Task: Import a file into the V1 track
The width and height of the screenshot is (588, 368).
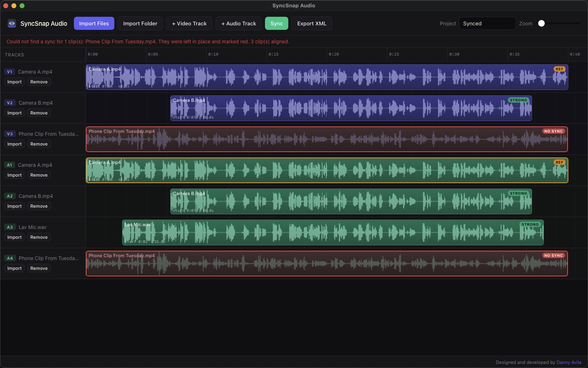Action: pyautogui.click(x=14, y=82)
